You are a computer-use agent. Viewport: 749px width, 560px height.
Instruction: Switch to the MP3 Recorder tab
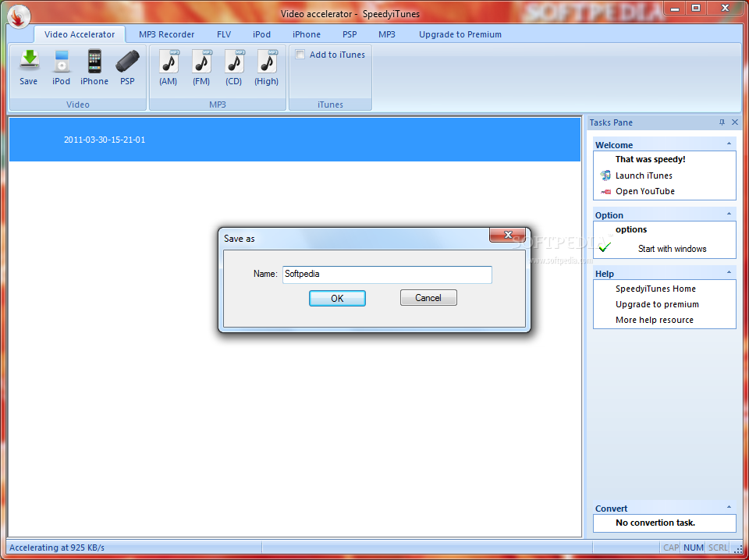[166, 34]
